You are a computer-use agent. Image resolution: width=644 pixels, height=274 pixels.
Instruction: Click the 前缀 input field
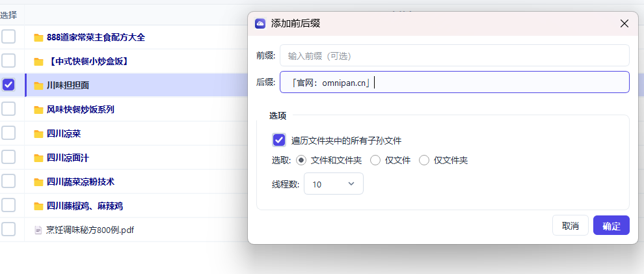455,55
